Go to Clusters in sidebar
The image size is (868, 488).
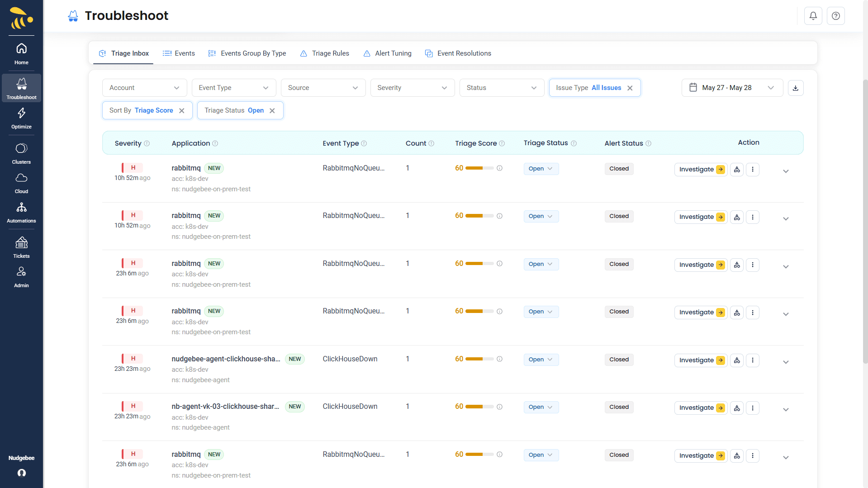21,153
